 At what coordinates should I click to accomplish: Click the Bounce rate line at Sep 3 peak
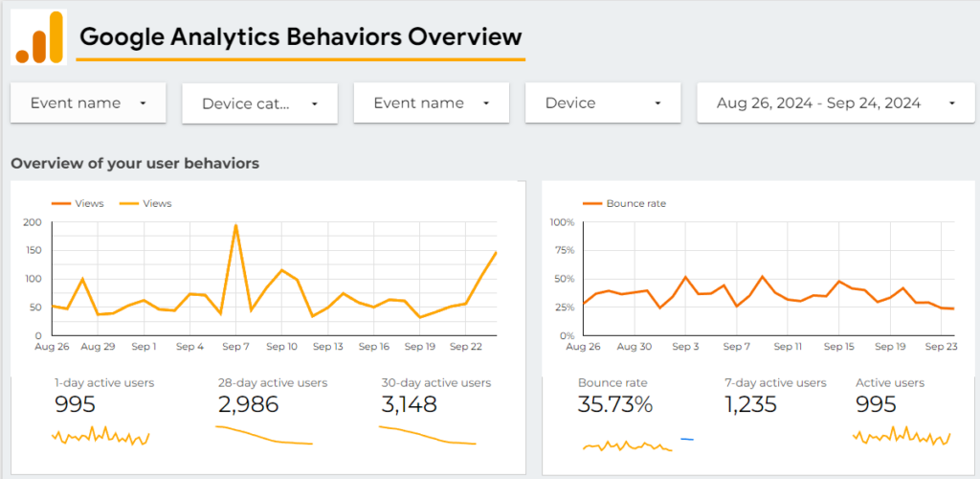point(685,277)
